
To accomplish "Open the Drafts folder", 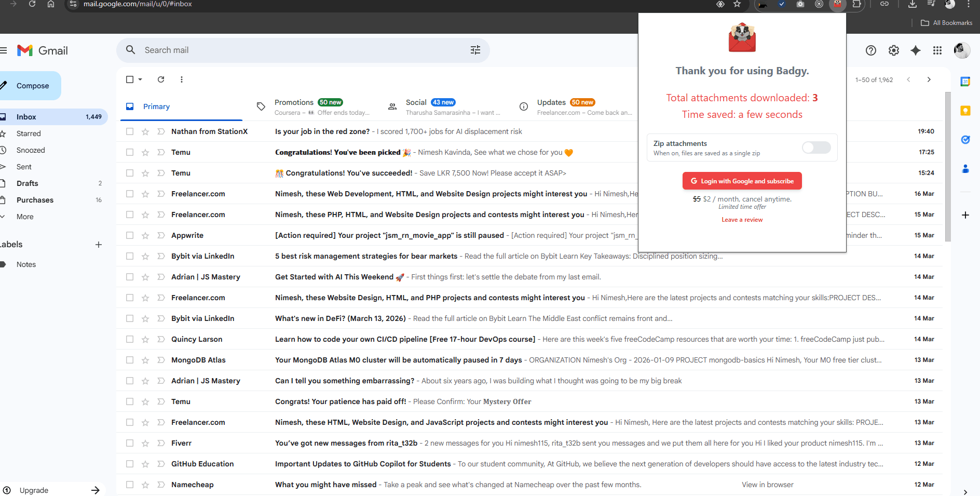I will point(28,183).
